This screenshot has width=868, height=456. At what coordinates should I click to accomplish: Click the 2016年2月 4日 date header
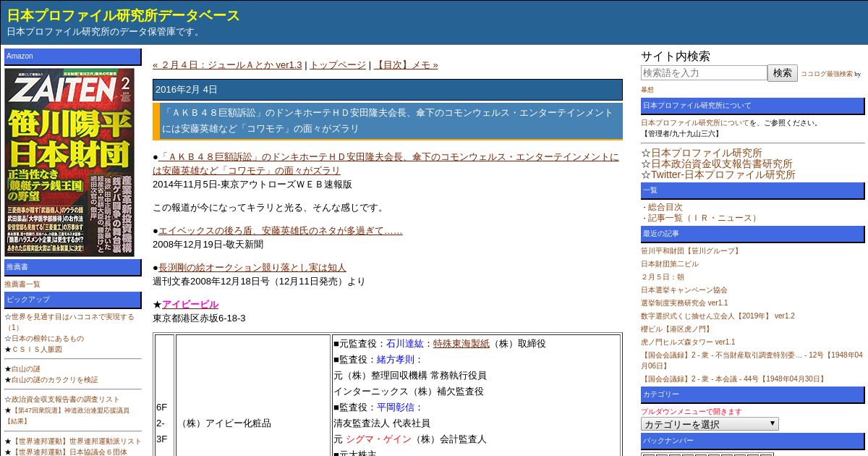[x=388, y=90]
